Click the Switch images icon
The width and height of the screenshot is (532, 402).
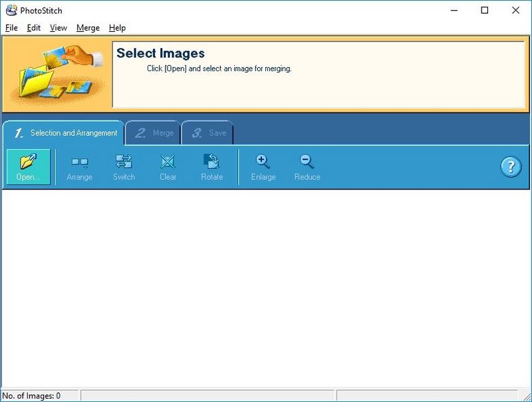point(124,162)
